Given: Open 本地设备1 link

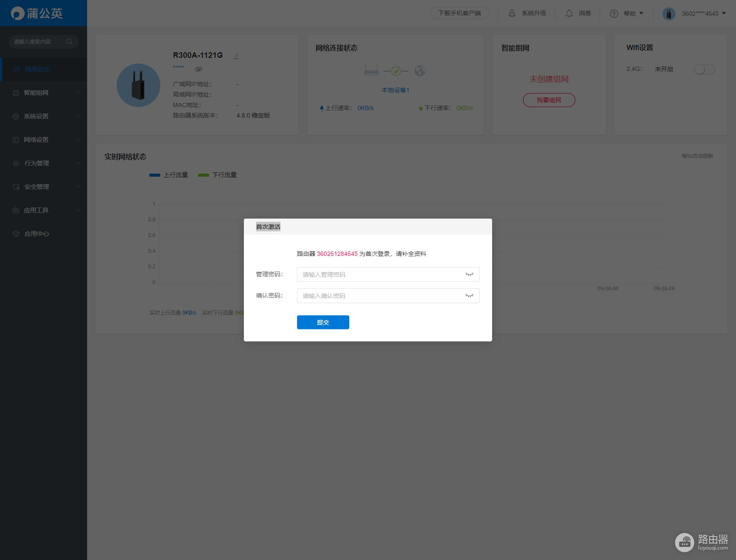Looking at the screenshot, I should (x=395, y=90).
